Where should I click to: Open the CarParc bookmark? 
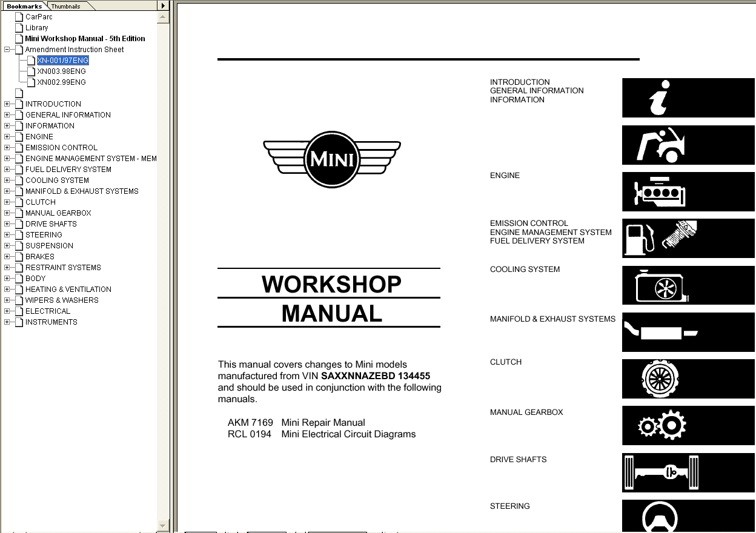tap(39, 17)
